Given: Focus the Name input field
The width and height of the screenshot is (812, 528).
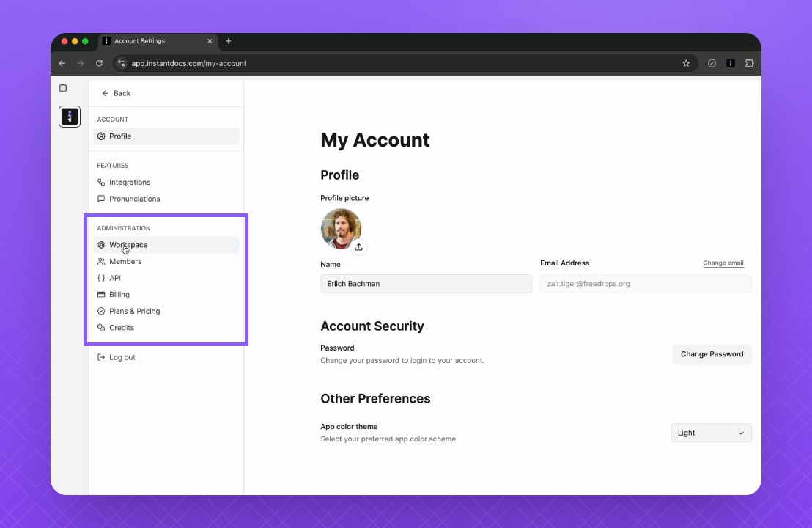Looking at the screenshot, I should point(426,284).
